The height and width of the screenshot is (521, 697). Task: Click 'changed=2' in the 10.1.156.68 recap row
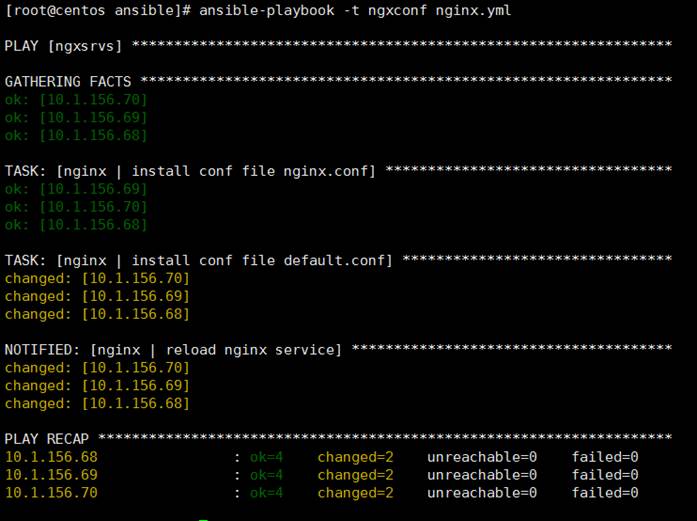click(x=356, y=457)
